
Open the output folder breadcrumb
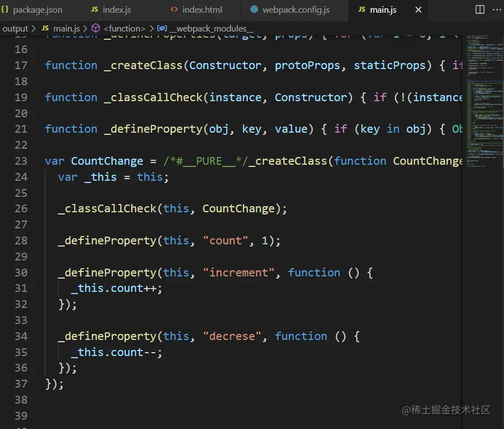[x=15, y=29]
